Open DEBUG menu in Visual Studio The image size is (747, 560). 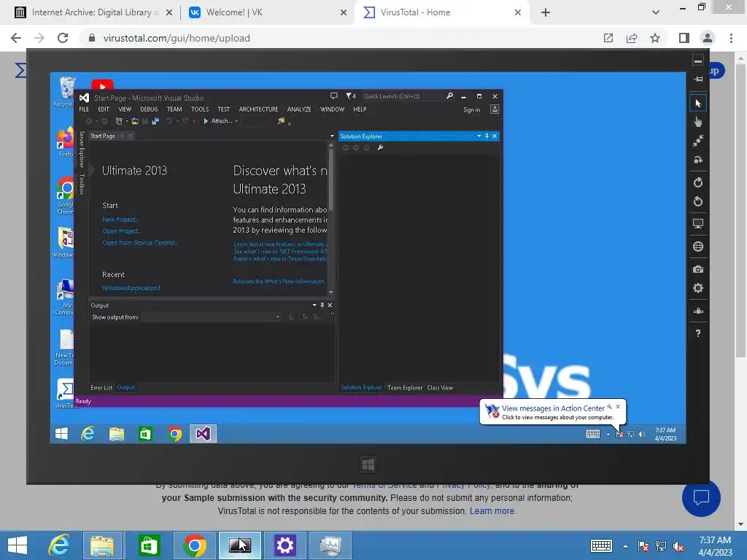pyautogui.click(x=149, y=109)
